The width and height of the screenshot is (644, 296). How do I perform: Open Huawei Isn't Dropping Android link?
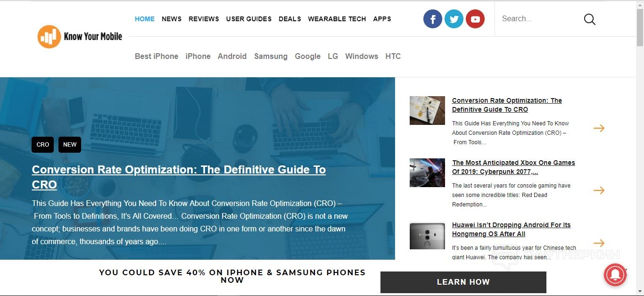click(511, 229)
